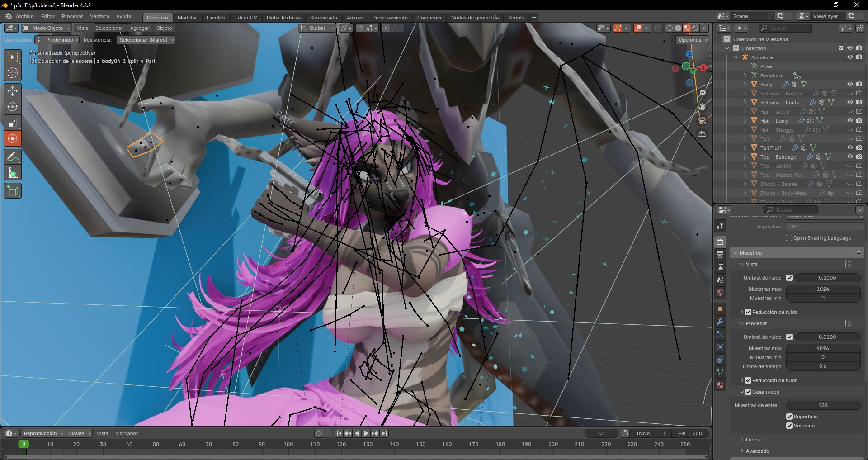Open the World properties tab
This screenshot has height=460, width=868.
(720, 293)
